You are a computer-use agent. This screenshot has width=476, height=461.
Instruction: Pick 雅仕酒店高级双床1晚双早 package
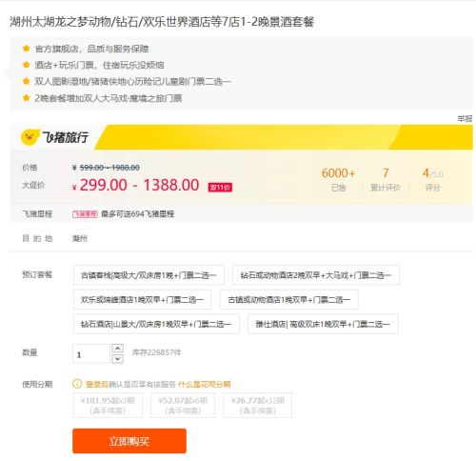click(x=323, y=324)
